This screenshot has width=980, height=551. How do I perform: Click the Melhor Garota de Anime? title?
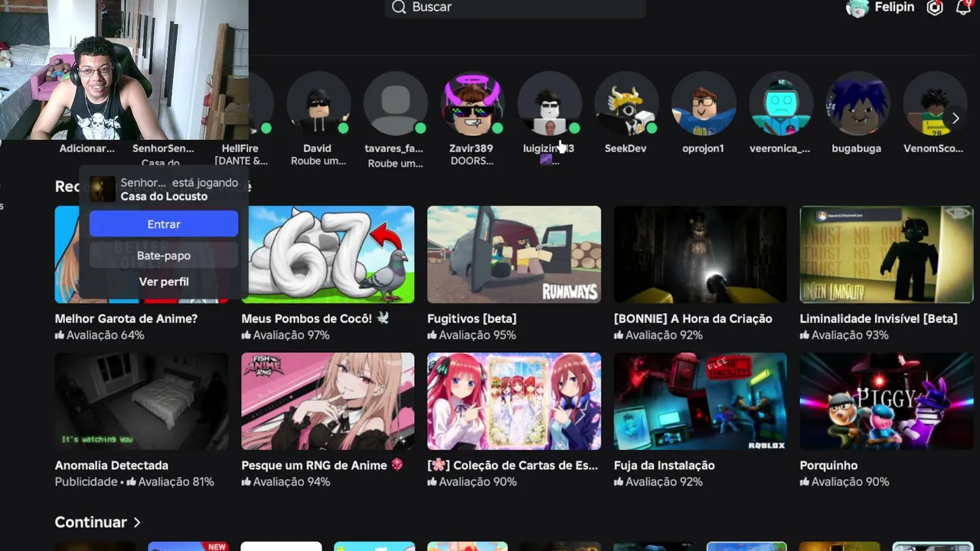(126, 318)
